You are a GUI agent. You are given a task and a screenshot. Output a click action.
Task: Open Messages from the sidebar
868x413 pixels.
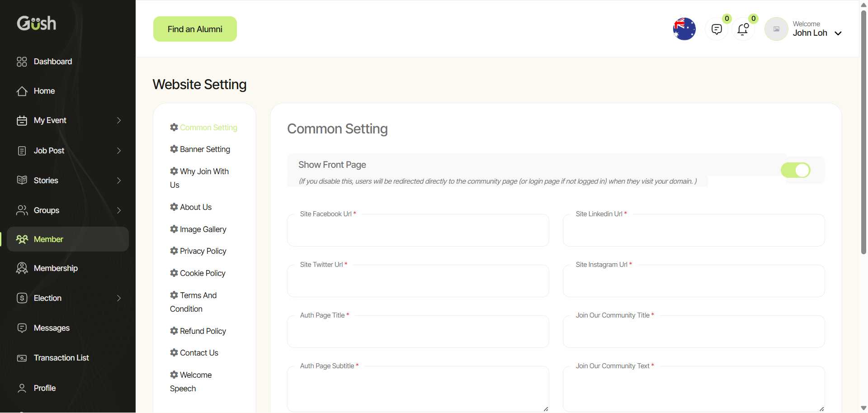coord(52,328)
